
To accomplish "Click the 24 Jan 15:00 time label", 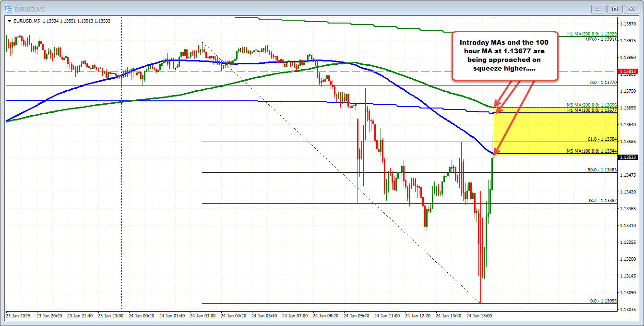I will click(479, 316).
